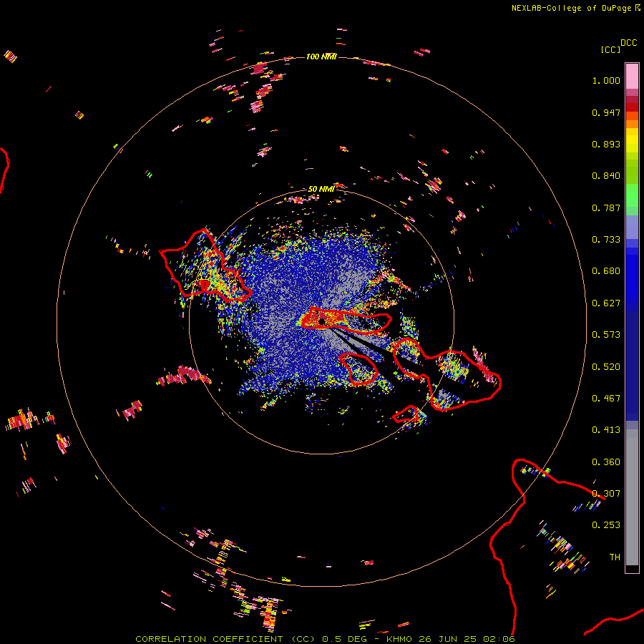644x644 pixels.
Task: Select the 0.787 legend value
Action: [606, 208]
